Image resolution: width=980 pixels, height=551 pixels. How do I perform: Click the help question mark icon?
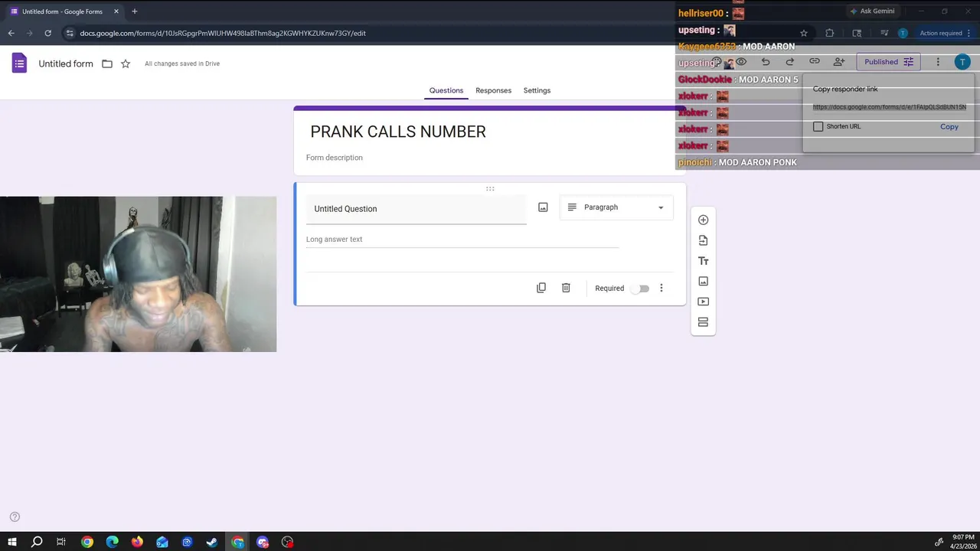[x=15, y=517]
